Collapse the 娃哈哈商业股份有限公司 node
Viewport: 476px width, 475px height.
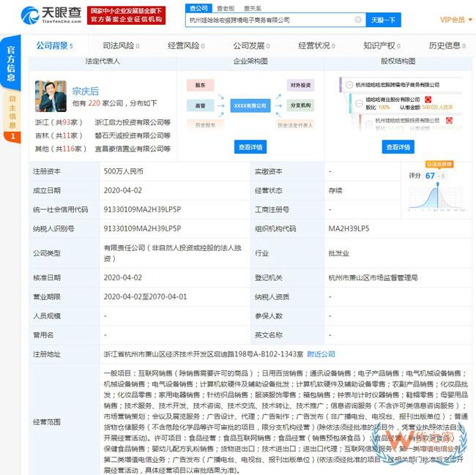click(359, 103)
